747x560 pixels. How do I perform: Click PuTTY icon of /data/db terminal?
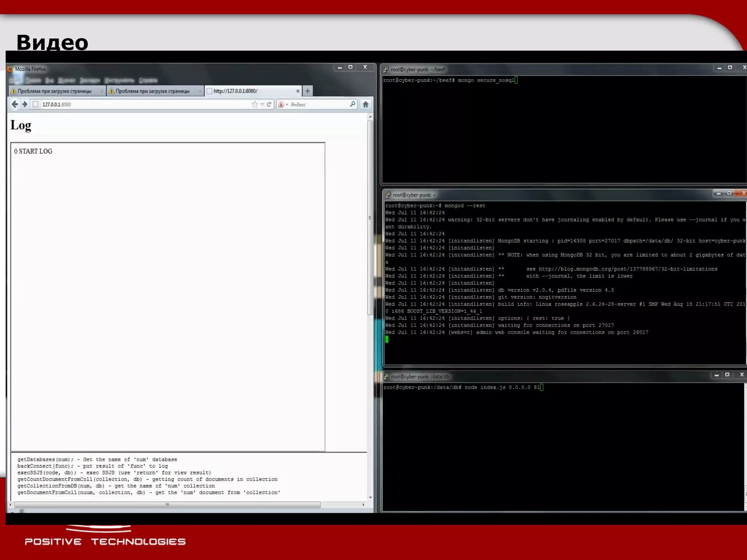tap(386, 376)
